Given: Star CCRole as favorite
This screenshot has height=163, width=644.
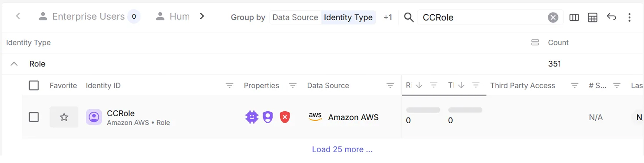Looking at the screenshot, I should click(x=64, y=117).
